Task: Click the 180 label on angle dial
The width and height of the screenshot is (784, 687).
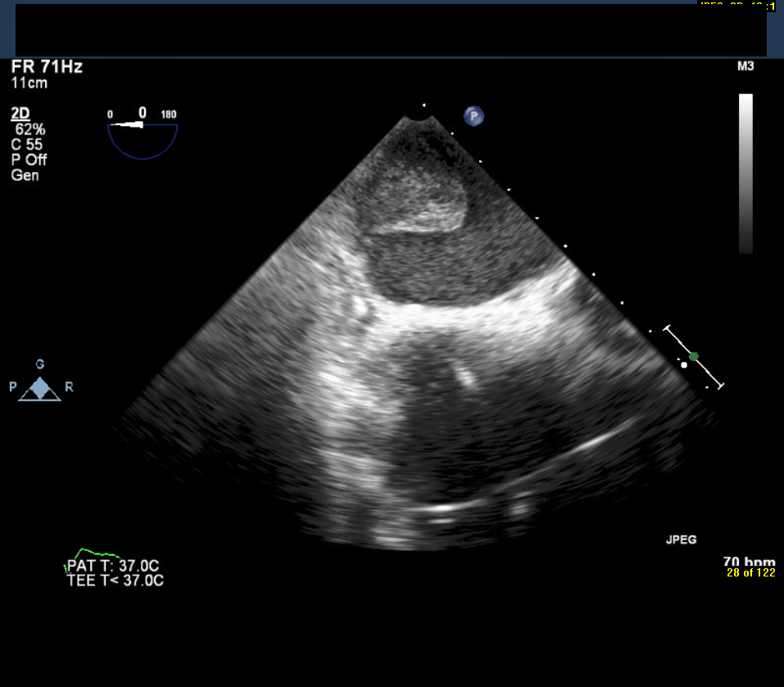Action: click(169, 114)
